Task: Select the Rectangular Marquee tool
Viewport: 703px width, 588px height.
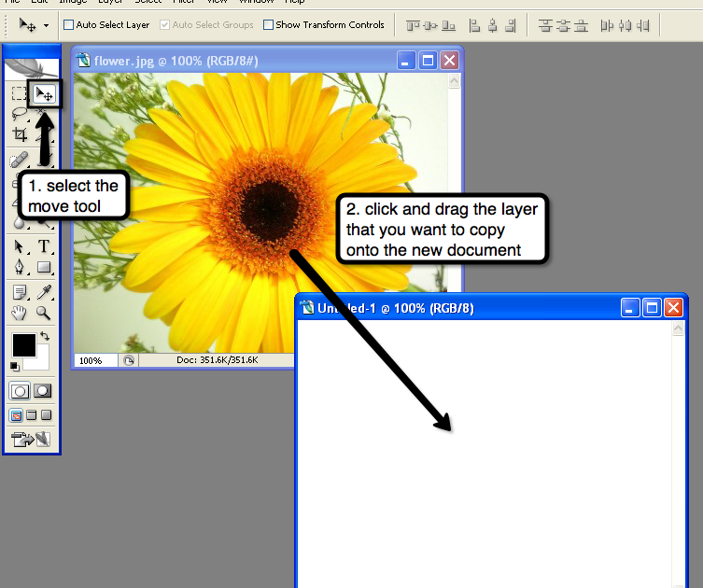Action: (19, 93)
